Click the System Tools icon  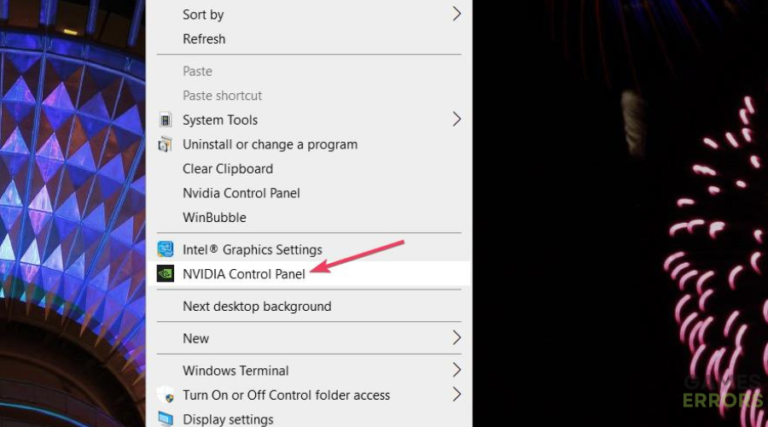click(165, 120)
